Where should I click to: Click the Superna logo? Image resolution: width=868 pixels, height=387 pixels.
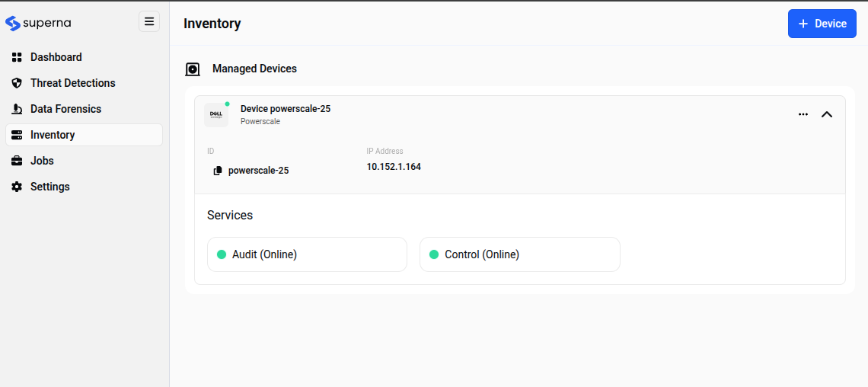click(x=38, y=23)
